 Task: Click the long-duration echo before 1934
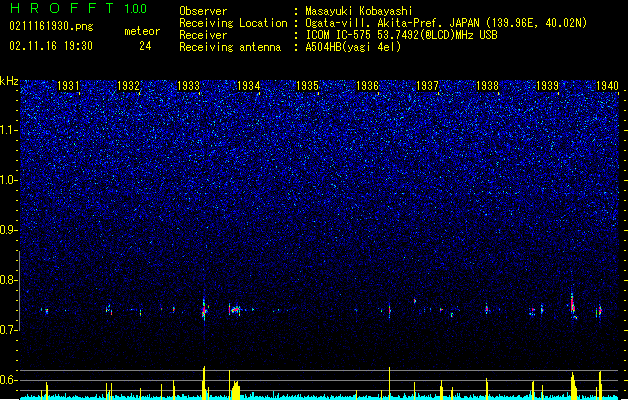pos(236,310)
